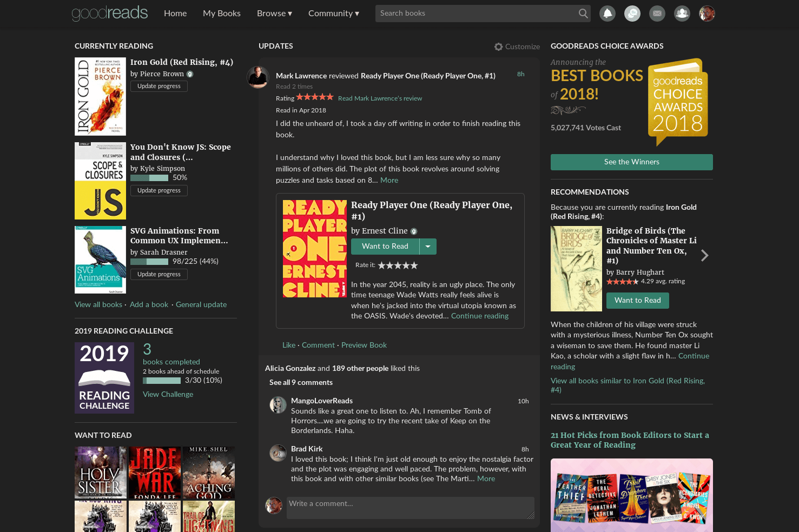Image resolution: width=799 pixels, height=532 pixels.
Task: Open the profile avatar in the header
Action: click(x=707, y=14)
